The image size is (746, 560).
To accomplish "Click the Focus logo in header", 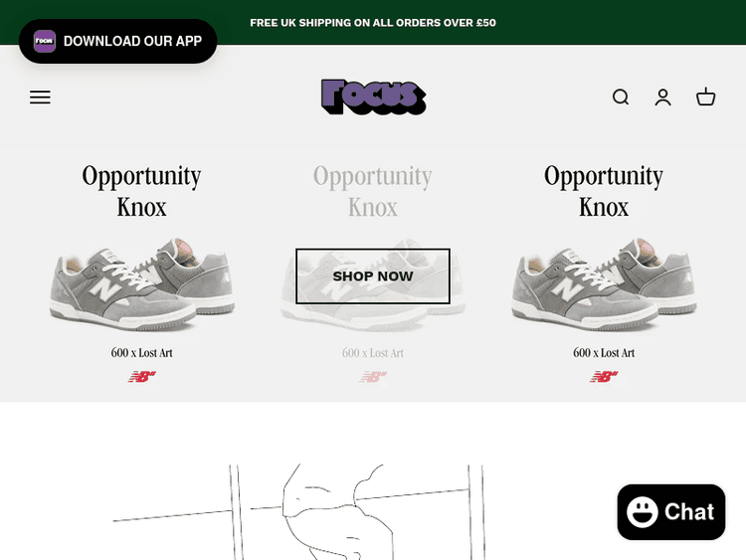I will click(x=373, y=96).
